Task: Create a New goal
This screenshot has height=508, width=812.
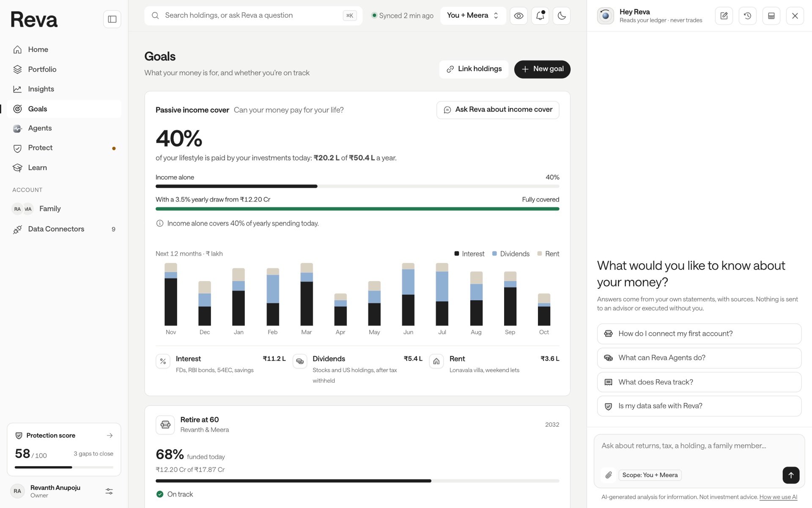Action: point(542,69)
